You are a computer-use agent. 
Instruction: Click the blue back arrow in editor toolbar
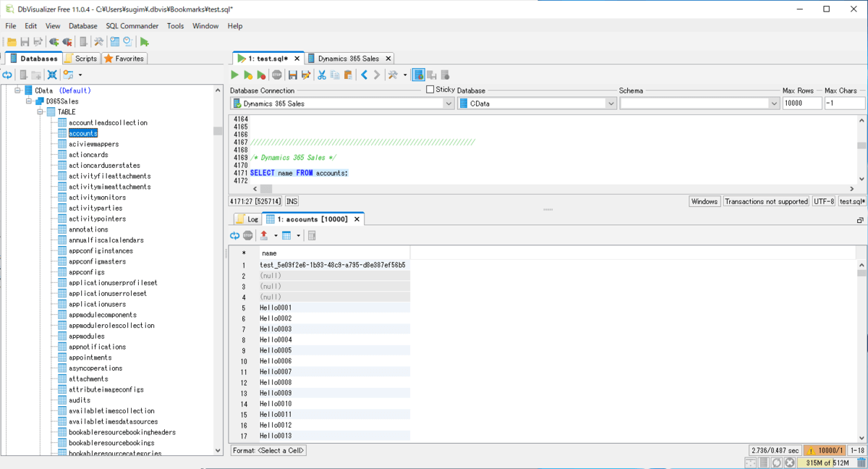pyautogui.click(x=365, y=75)
